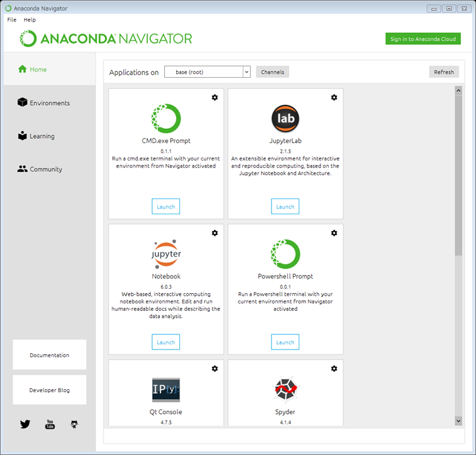This screenshot has height=455, width=476.
Task: Click the Applications on label
Action: 134,72
